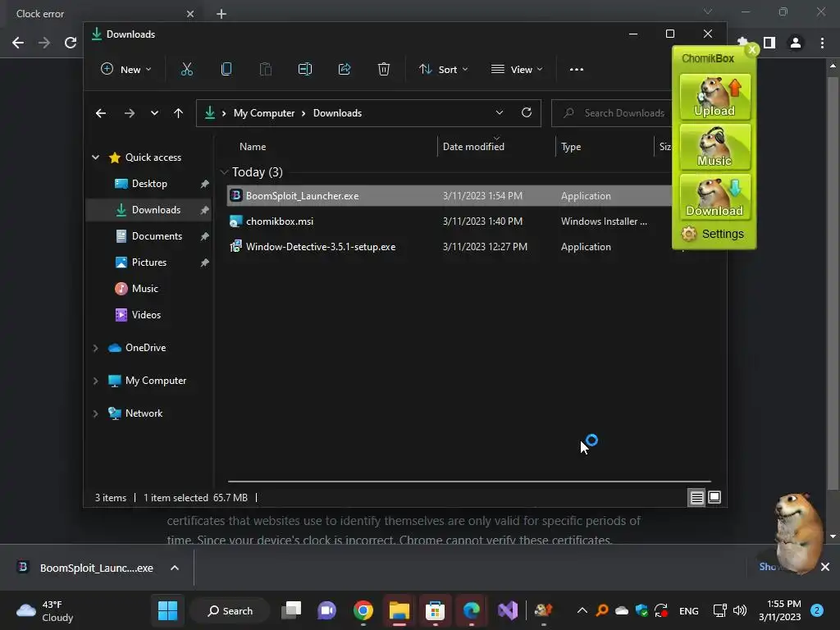Open recent locations dropdown chevron

pos(154,113)
